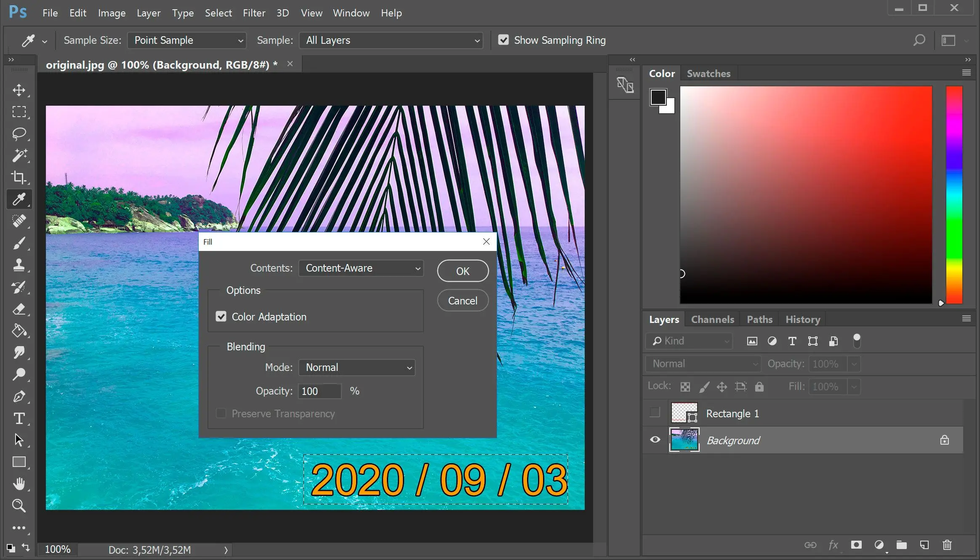Toggle Preserve Transparency checkbox
This screenshot has width=980, height=560.
click(221, 413)
